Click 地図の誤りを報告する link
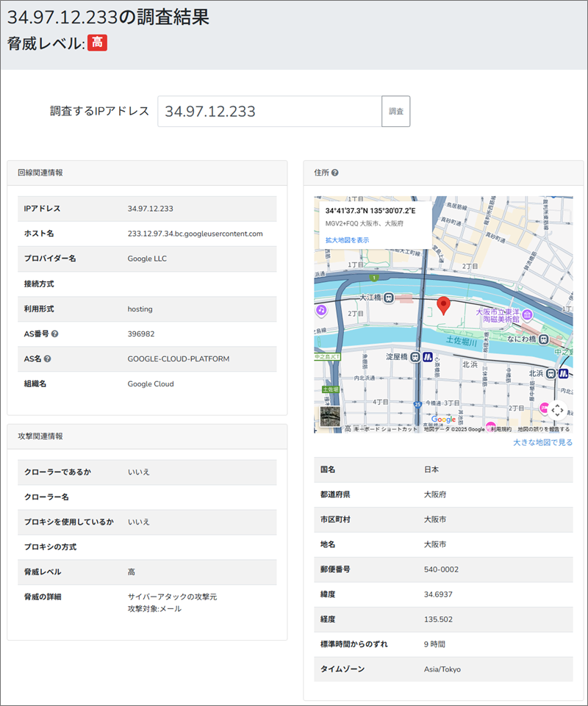Screen dimensions: 588x706 tap(545, 429)
